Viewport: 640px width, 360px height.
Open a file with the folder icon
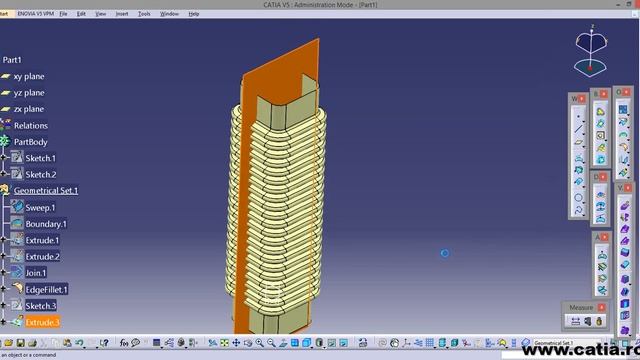(8, 343)
